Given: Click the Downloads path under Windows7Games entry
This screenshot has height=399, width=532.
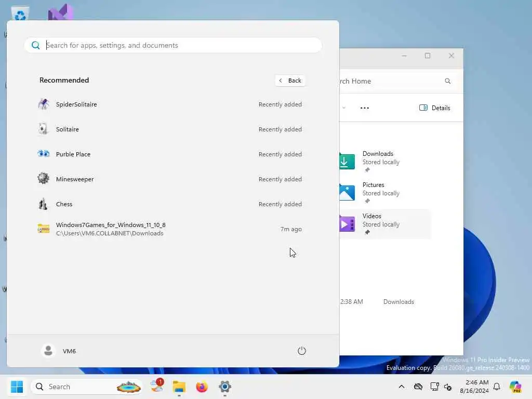Looking at the screenshot, I should coord(110,233).
